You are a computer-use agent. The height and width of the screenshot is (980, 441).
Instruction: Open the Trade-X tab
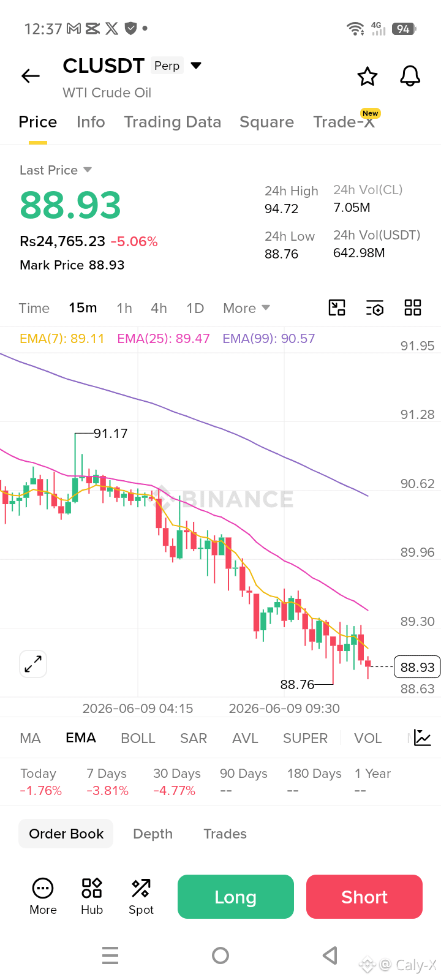[x=344, y=122]
